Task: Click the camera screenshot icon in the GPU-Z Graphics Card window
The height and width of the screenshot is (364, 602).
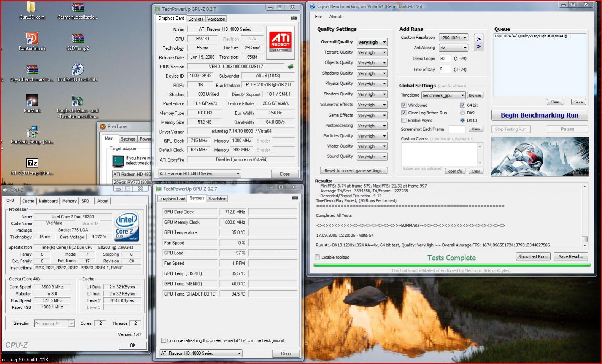Action: coord(294,18)
